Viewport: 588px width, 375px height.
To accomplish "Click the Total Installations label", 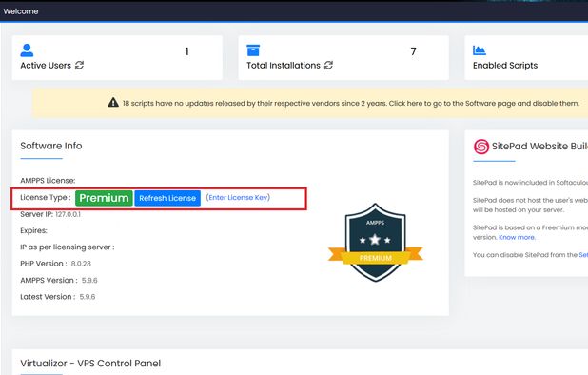I will (x=284, y=66).
